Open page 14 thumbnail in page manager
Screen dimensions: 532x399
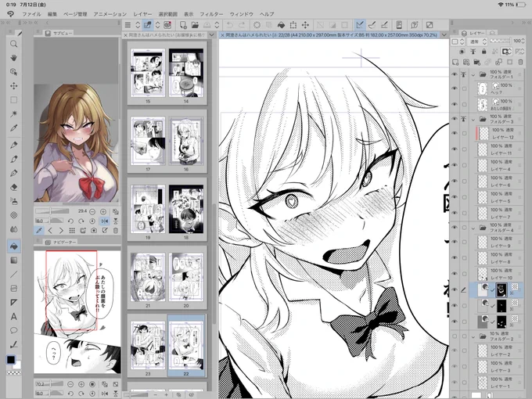point(186,73)
